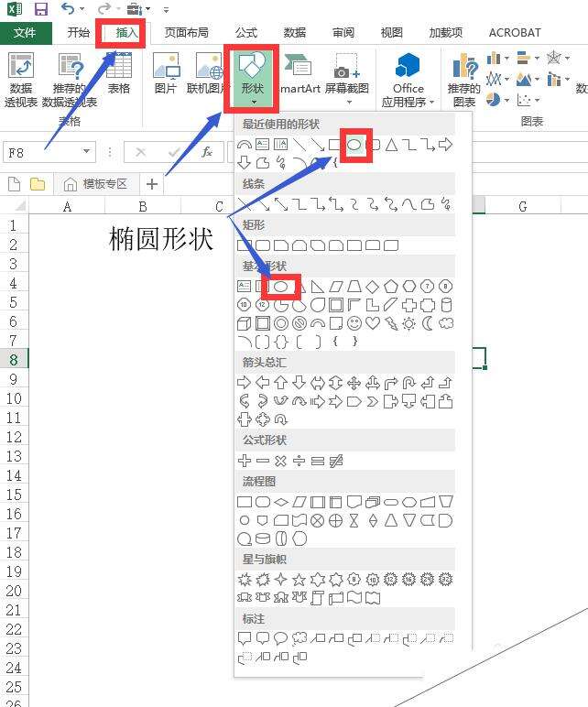Select column G header
Image resolution: width=588 pixels, height=707 pixels.
(x=523, y=206)
